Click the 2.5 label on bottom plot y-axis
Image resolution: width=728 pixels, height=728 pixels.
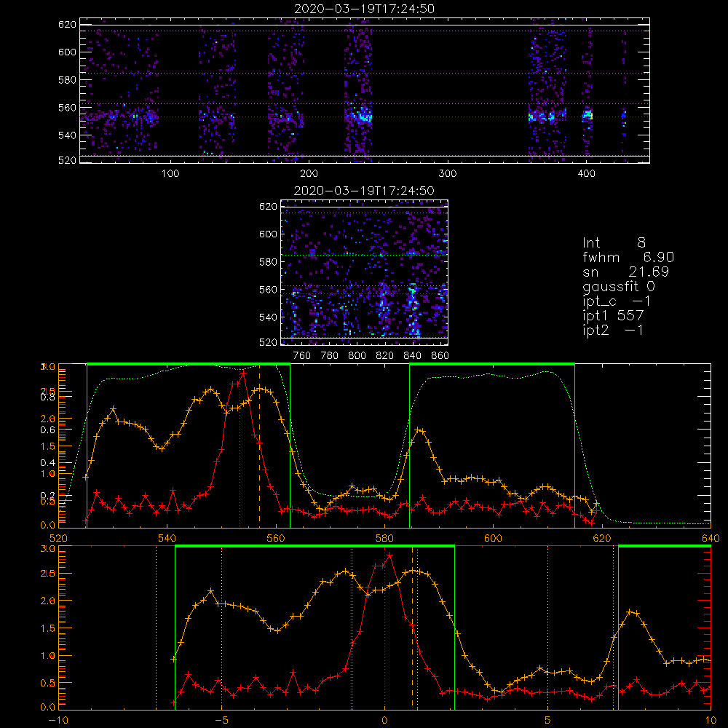point(48,574)
